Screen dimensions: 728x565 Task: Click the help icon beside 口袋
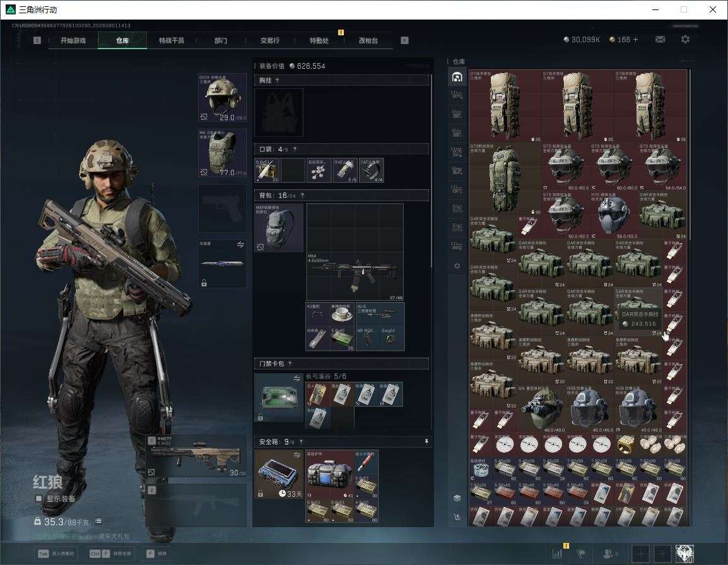(295, 149)
